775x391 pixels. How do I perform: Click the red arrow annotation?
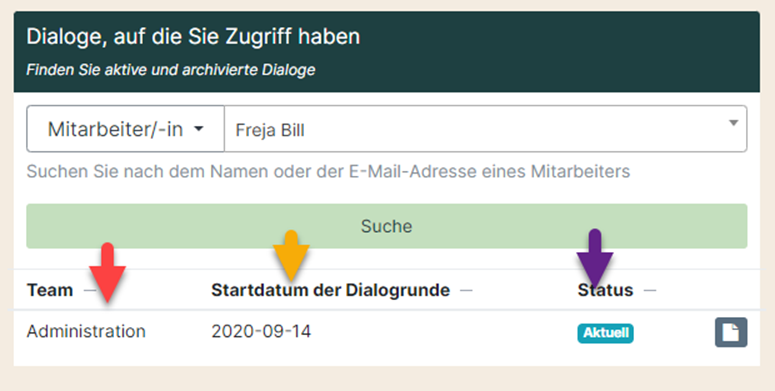tap(107, 273)
